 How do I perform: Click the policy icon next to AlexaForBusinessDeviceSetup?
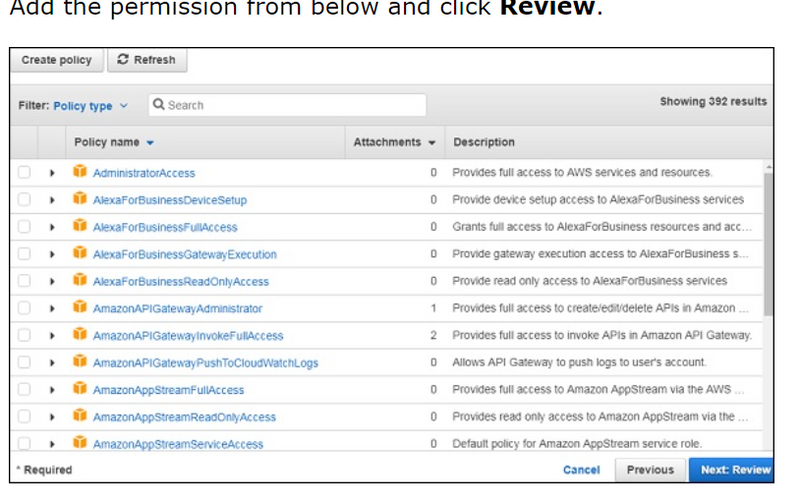[x=80, y=199]
